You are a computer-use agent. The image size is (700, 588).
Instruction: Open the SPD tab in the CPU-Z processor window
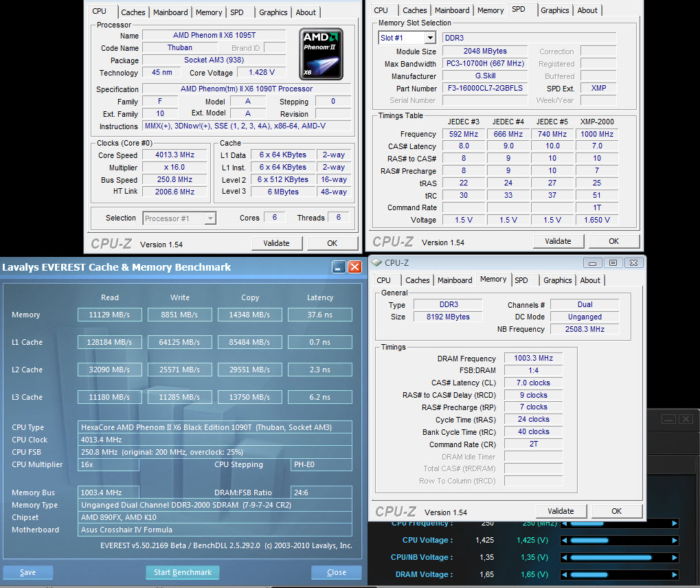237,12
